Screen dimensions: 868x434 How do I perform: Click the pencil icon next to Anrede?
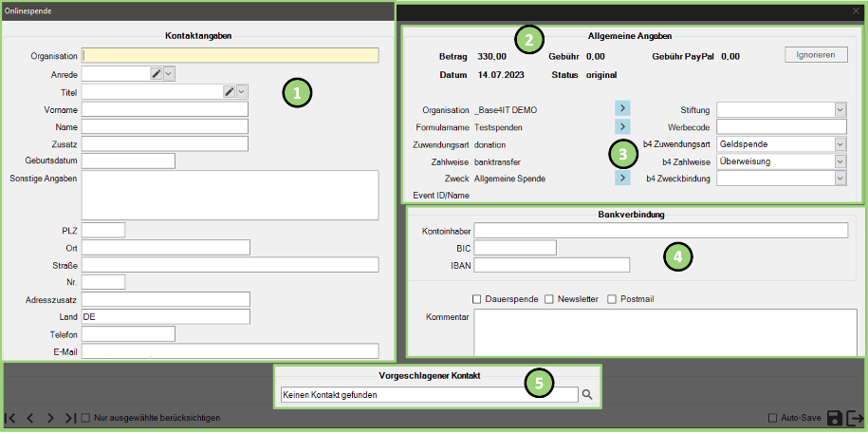tap(156, 73)
